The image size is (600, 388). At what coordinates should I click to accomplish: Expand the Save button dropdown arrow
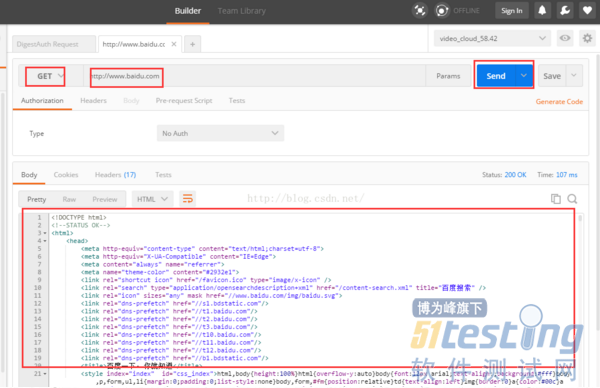coord(574,76)
